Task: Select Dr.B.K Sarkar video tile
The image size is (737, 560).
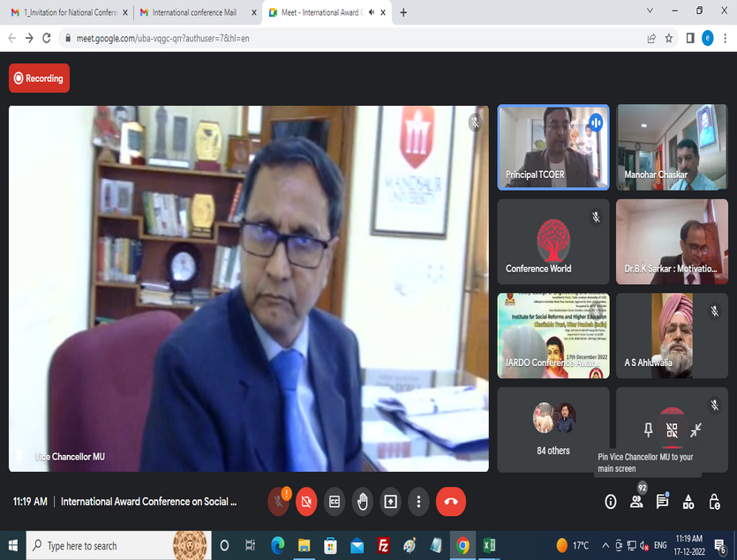Action: [x=672, y=242]
